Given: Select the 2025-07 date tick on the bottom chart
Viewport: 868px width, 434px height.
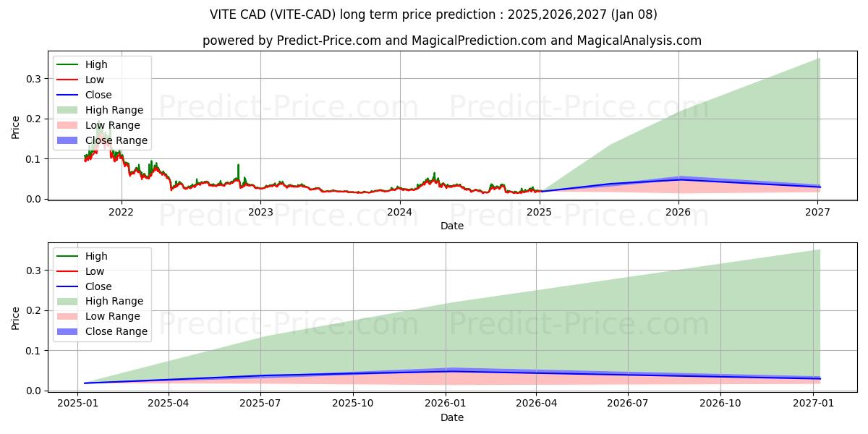Looking at the screenshot, I should (261, 404).
